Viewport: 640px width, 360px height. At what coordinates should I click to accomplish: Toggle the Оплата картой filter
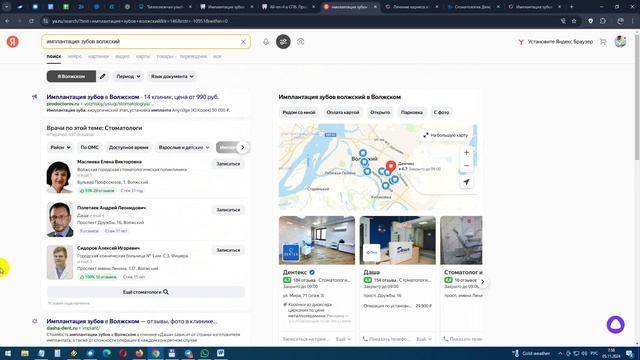(343, 112)
